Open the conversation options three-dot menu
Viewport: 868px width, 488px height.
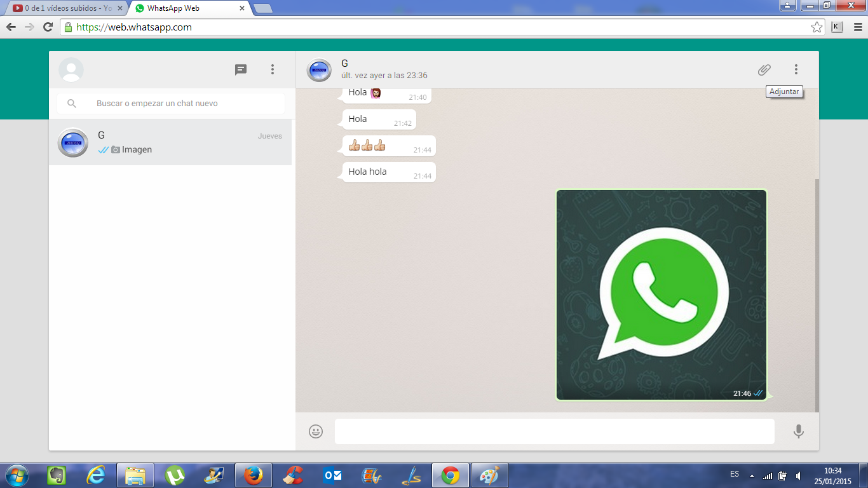[x=796, y=70]
